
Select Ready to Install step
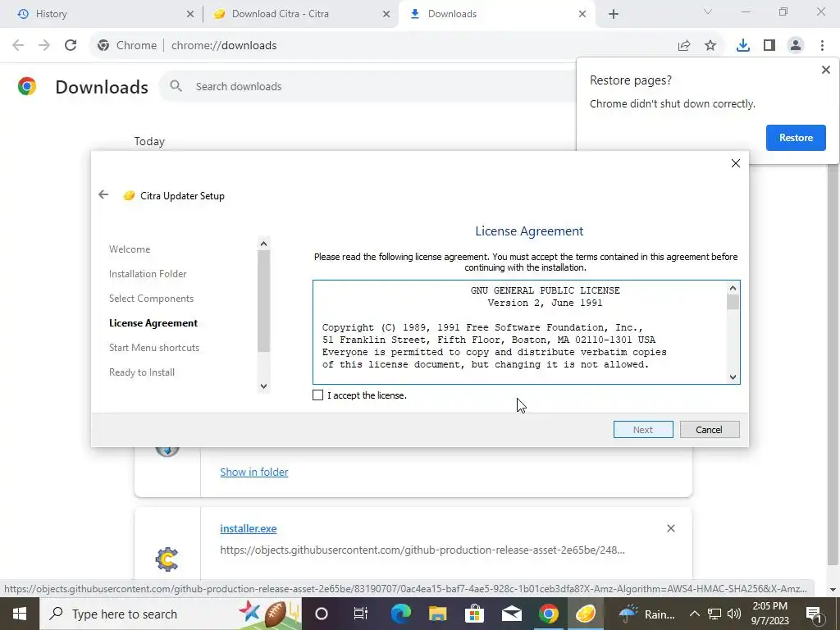tap(142, 372)
